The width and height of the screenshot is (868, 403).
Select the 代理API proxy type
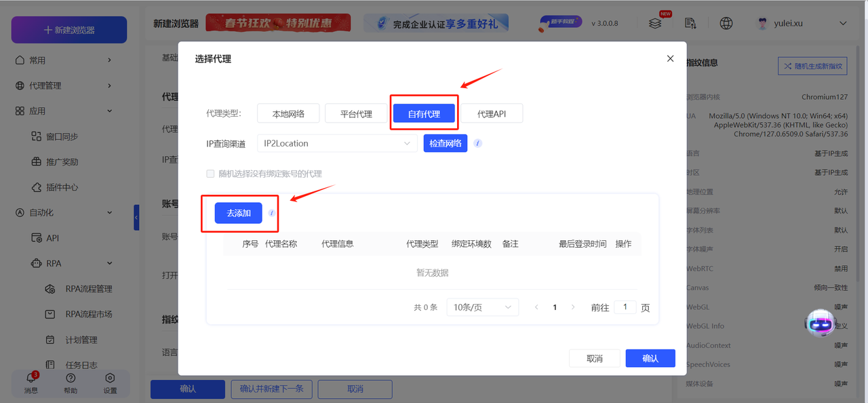click(x=492, y=113)
